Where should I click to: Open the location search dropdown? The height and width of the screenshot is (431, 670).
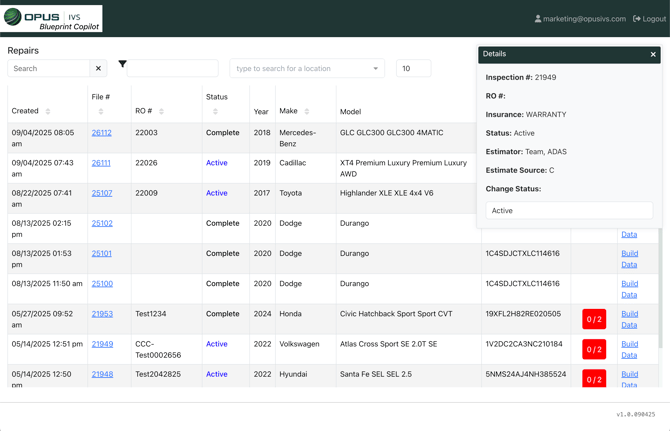[307, 69]
